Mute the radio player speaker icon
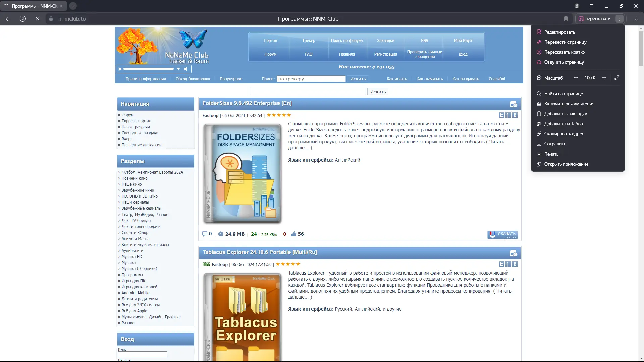 click(x=185, y=69)
